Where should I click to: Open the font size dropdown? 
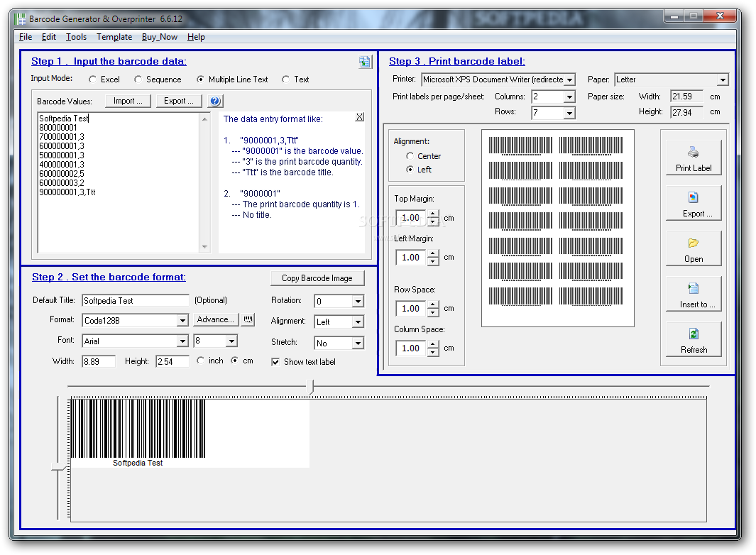click(x=232, y=341)
